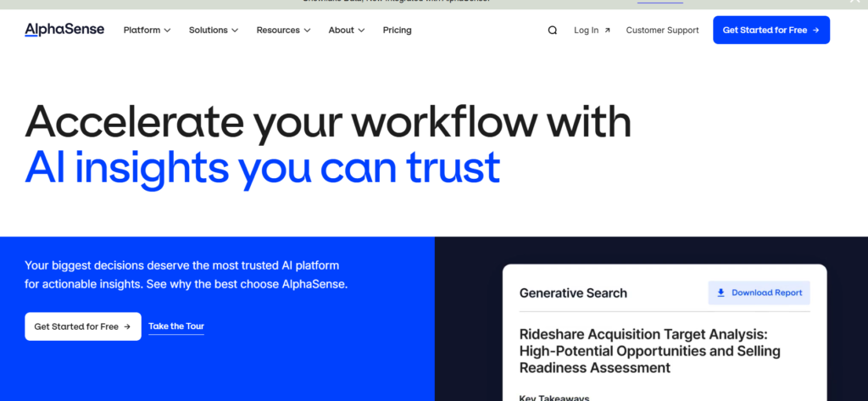Expand the Solutions menu

click(214, 30)
